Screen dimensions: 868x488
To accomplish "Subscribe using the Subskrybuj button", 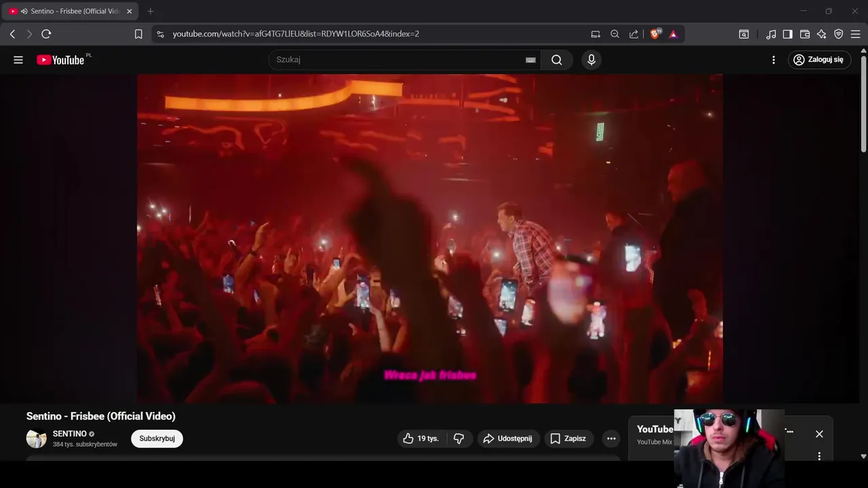I will coord(157,439).
